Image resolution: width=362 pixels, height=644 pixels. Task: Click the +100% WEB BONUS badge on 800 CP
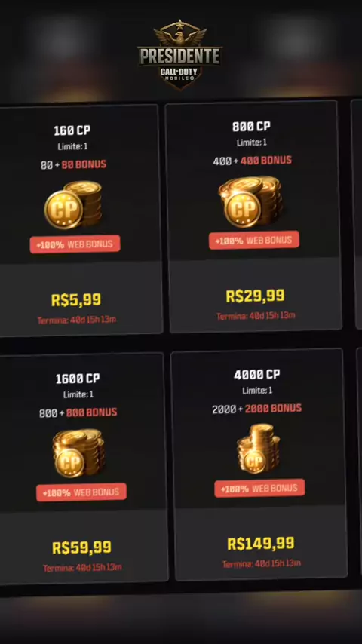tap(254, 241)
